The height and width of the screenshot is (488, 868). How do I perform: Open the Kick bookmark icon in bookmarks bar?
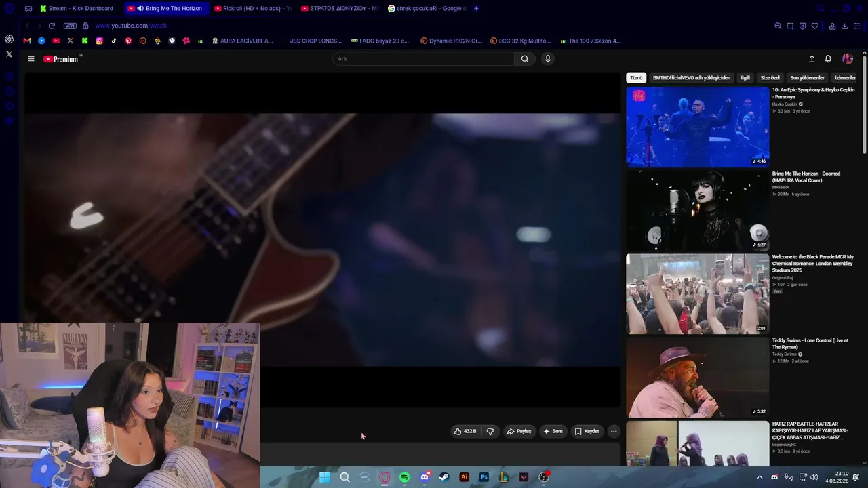click(85, 41)
